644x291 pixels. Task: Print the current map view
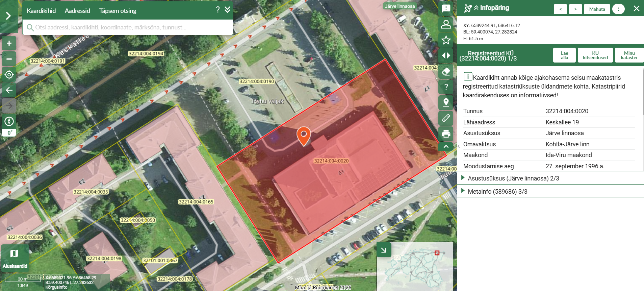pyautogui.click(x=446, y=134)
